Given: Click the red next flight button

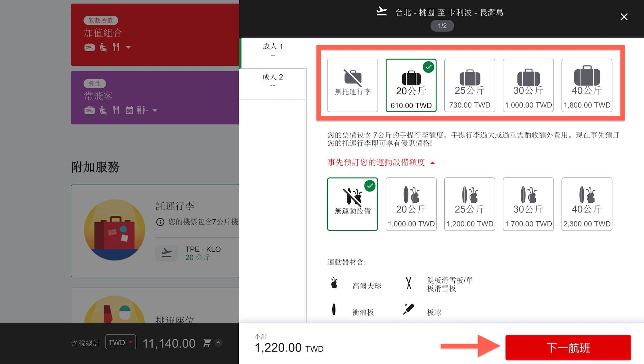Looking at the screenshot, I should click(x=568, y=348).
